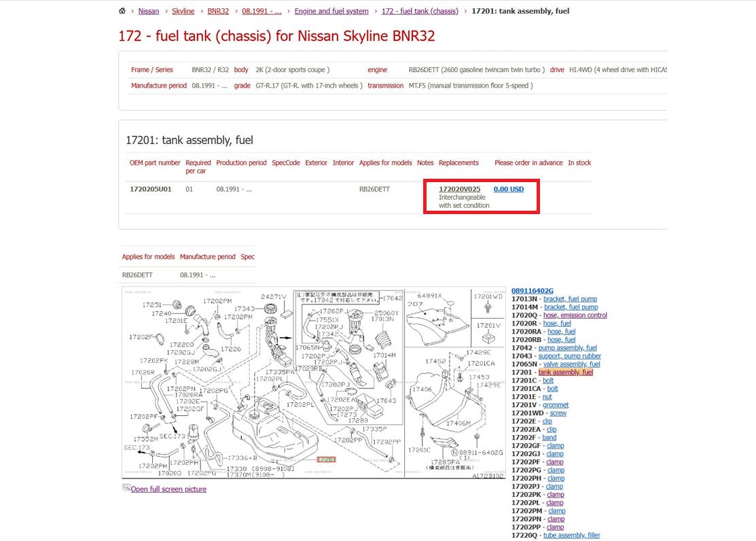Open 17202GJ clamp link
Screen dimensions: 756x541
555,454
